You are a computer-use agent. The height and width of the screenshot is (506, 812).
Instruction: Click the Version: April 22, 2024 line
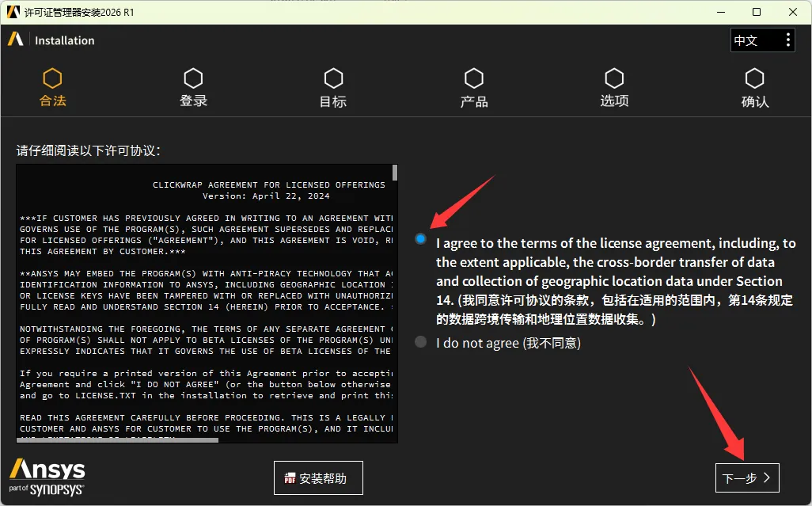tap(266, 196)
